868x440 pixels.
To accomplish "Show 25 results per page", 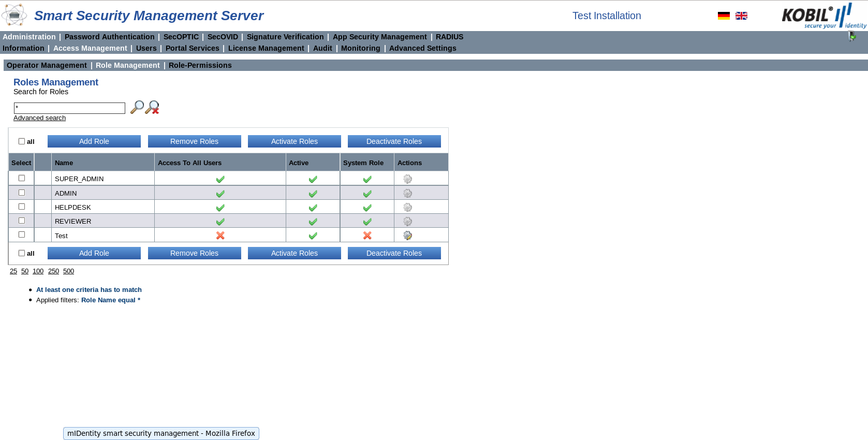I will 13,271.
